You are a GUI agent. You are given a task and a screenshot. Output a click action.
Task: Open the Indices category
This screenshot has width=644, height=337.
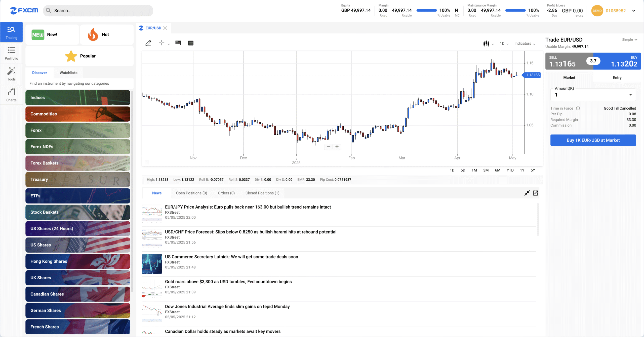coord(78,98)
